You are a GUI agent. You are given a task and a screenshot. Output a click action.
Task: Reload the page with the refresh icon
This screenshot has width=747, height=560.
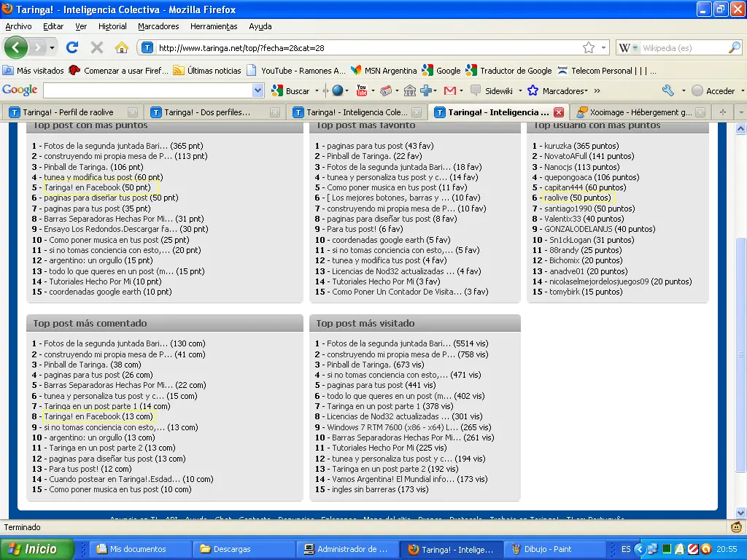point(72,47)
